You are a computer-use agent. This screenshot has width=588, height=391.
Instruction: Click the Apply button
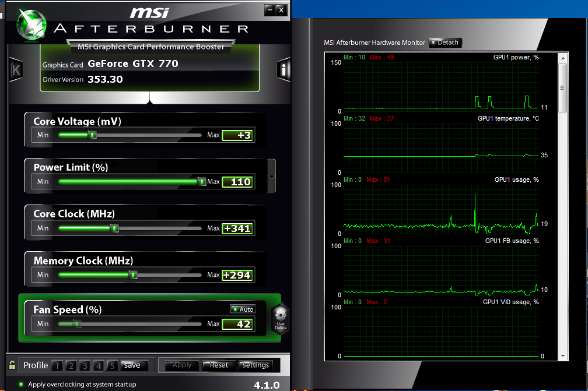click(182, 365)
